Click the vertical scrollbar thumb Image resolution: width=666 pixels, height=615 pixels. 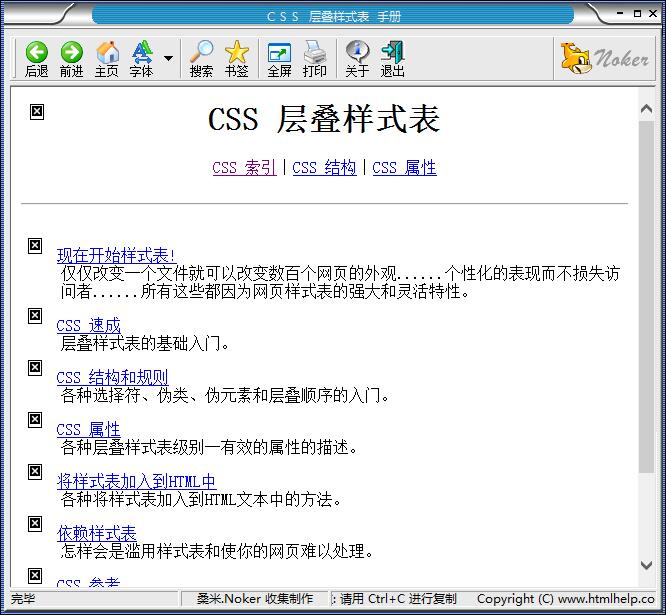point(646,296)
